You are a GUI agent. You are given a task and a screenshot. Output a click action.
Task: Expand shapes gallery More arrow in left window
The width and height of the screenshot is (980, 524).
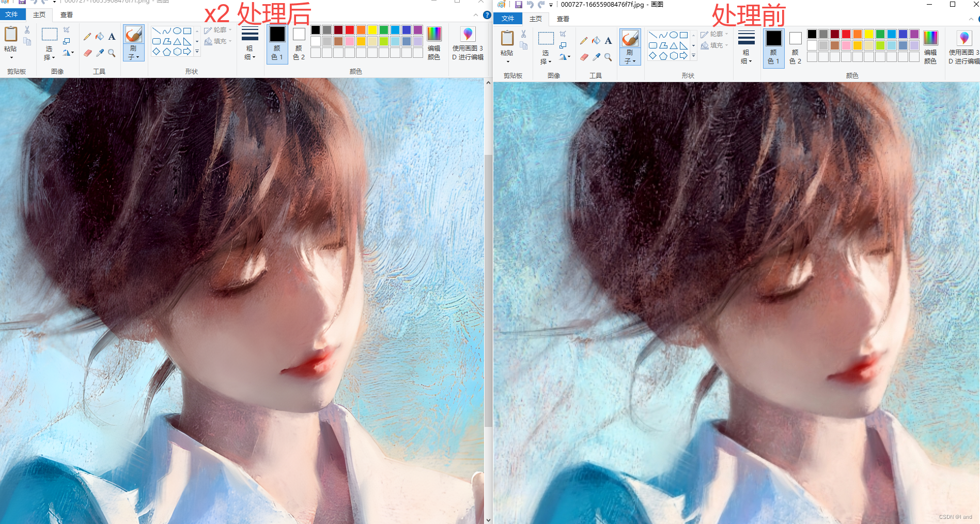click(197, 52)
